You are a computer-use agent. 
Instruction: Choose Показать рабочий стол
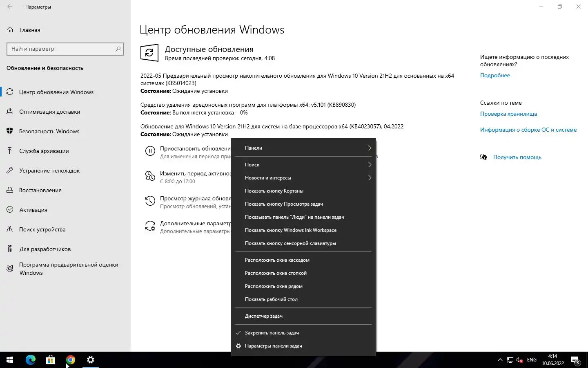(x=303, y=299)
